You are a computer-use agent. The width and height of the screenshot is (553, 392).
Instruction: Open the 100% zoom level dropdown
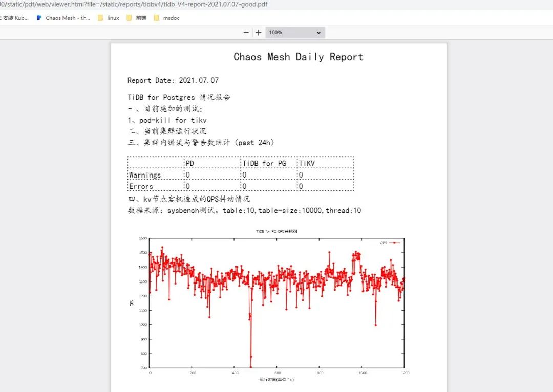tap(295, 32)
